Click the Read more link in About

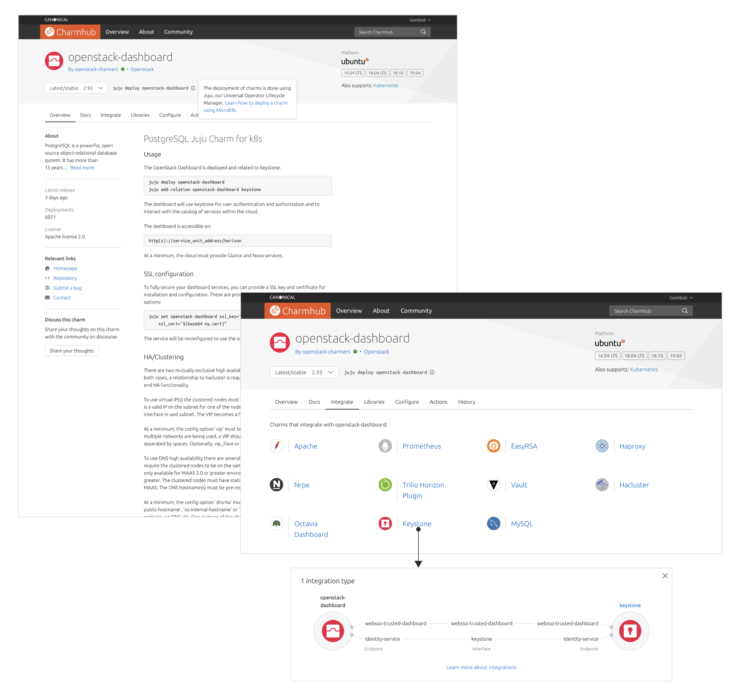tap(82, 168)
